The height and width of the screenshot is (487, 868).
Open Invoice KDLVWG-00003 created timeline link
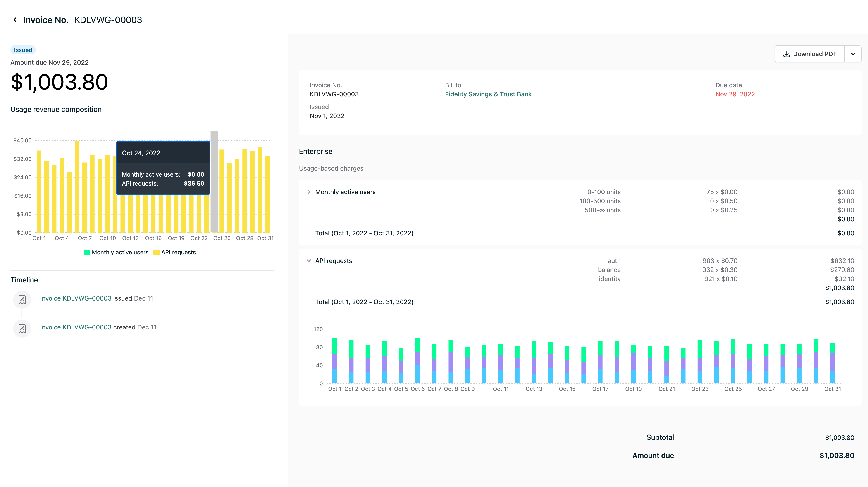[76, 327]
